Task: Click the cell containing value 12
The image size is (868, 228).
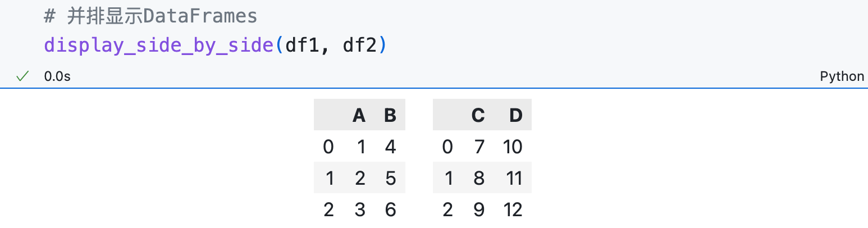Action: (x=513, y=210)
